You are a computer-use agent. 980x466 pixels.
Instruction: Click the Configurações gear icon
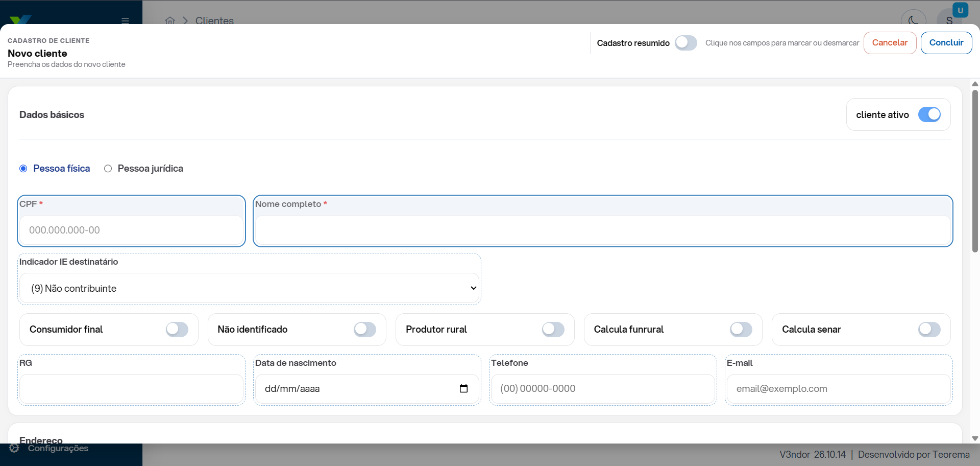point(14,448)
